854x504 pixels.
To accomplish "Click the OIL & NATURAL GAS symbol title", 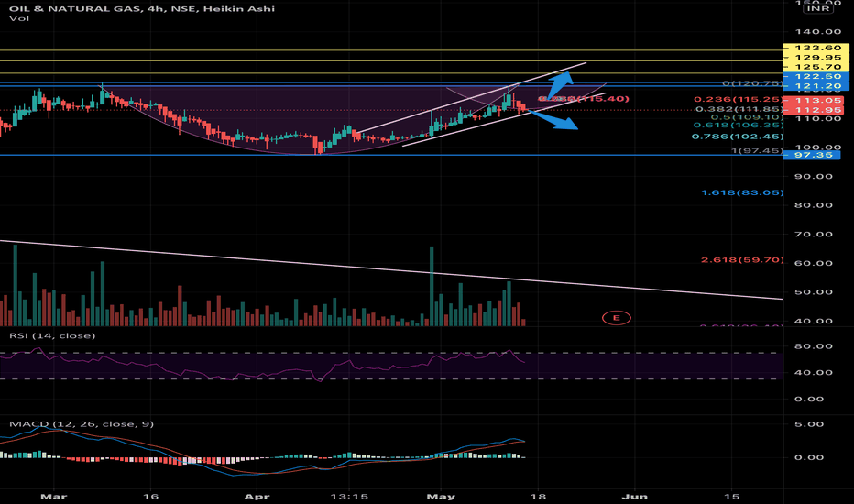I will click(71, 8).
